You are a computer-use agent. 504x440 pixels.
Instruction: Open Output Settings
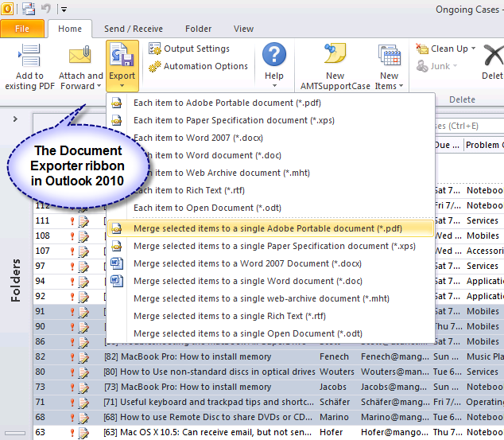tap(189, 49)
